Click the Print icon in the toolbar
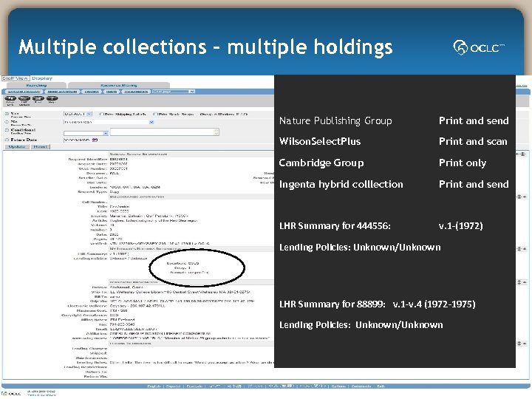Image resolution: width=532 pixels, height=399 pixels. (x=38, y=99)
